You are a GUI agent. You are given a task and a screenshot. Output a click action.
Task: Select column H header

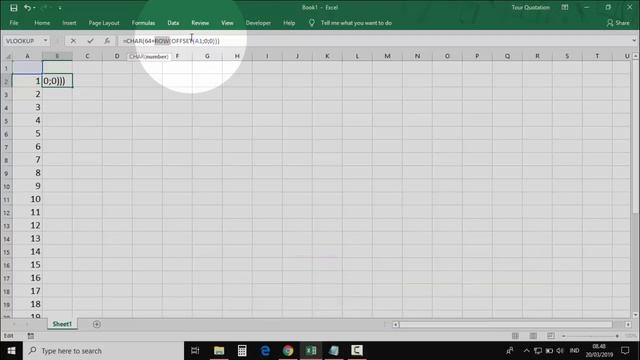point(237,56)
